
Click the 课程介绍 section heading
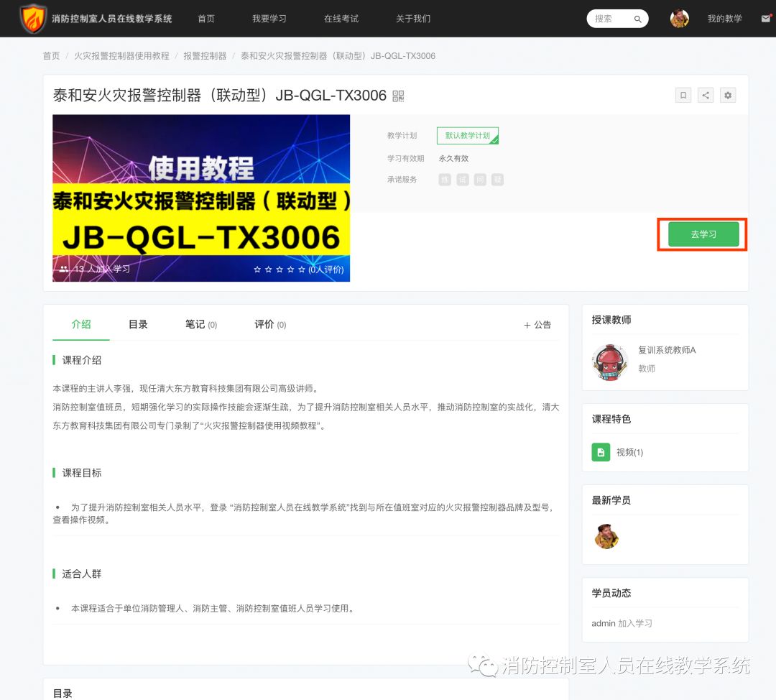tap(82, 360)
